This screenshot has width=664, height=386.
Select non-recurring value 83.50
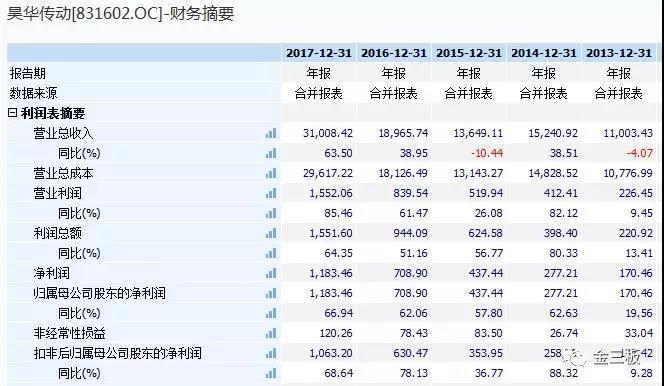click(x=488, y=334)
